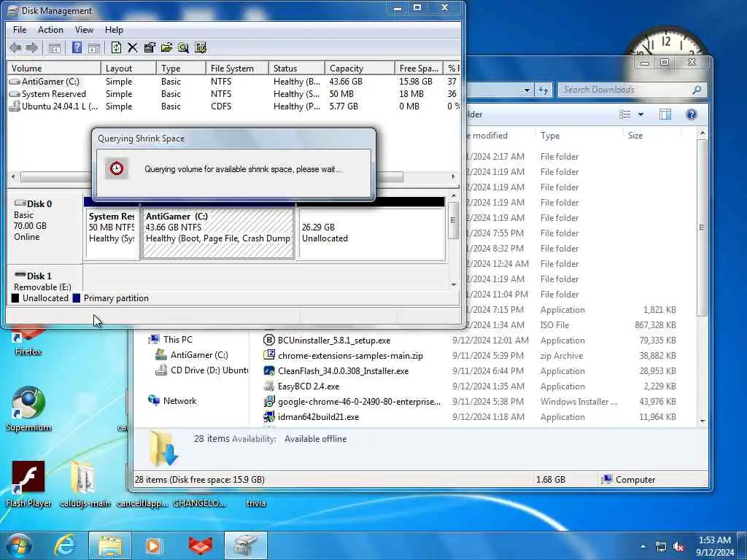Image resolution: width=747 pixels, height=560 pixels.
Task: Select CD Drive (D:) Ubuntu in the navigation pane
Action: (202, 370)
